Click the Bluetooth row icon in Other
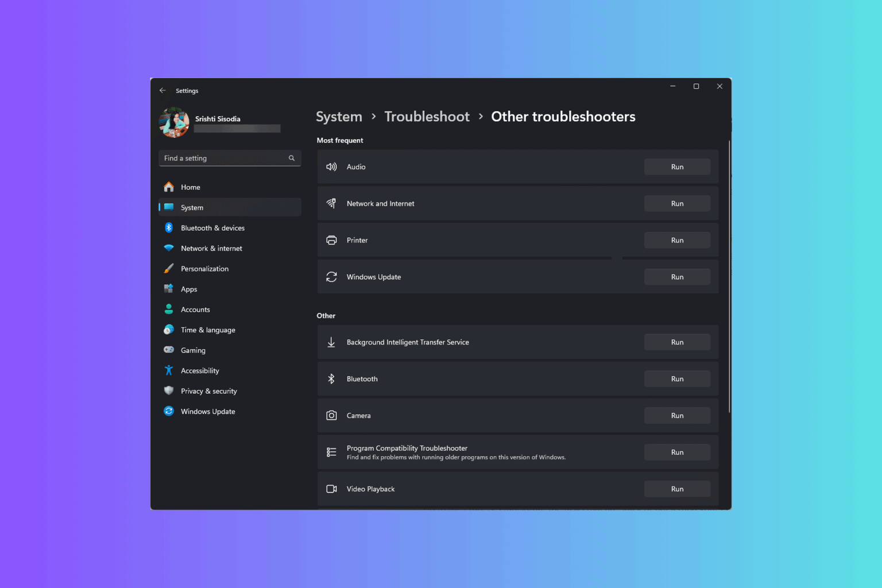The image size is (882, 588). click(331, 379)
